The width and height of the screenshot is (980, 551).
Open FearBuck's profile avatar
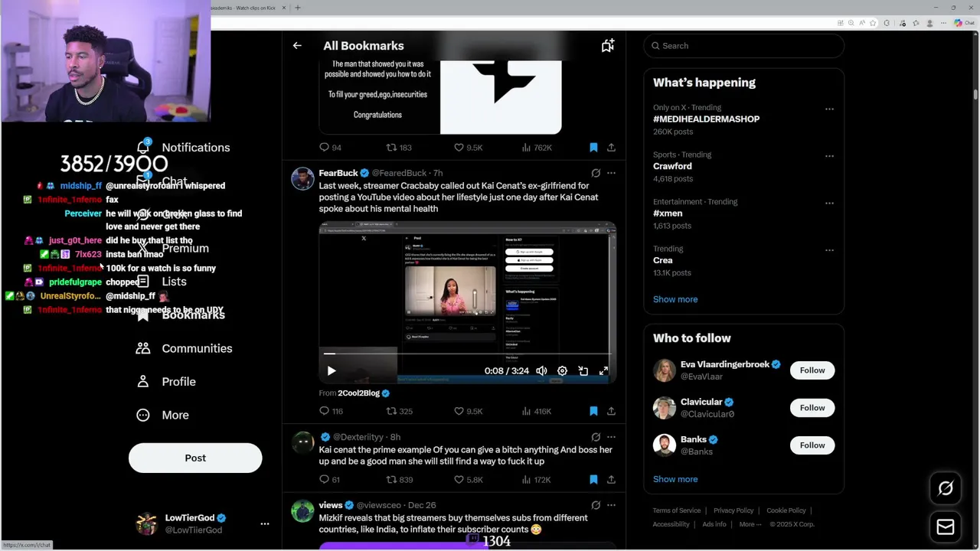point(302,178)
